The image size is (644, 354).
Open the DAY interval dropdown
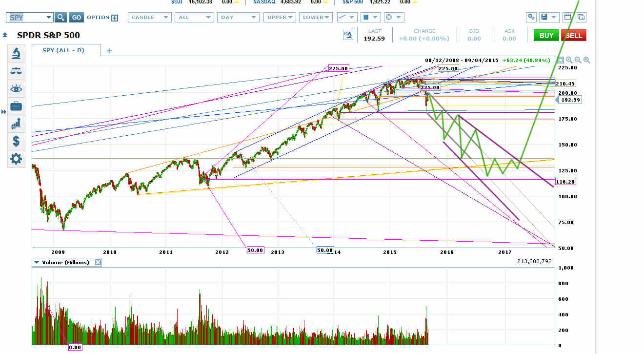[x=239, y=17]
